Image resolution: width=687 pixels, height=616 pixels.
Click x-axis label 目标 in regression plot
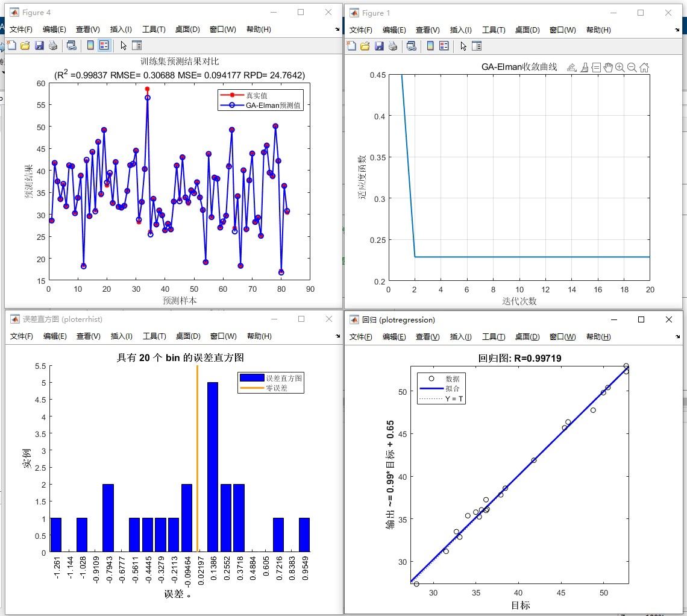pyautogui.click(x=521, y=605)
